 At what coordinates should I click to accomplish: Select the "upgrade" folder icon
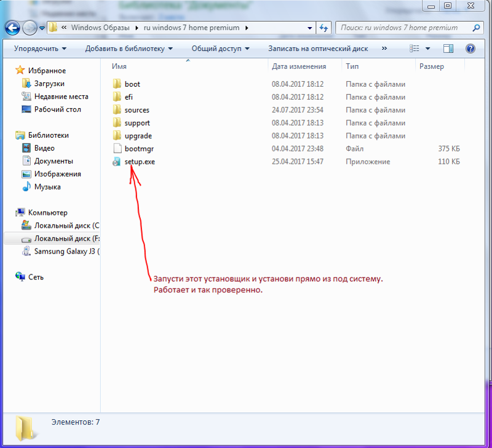[x=117, y=135]
